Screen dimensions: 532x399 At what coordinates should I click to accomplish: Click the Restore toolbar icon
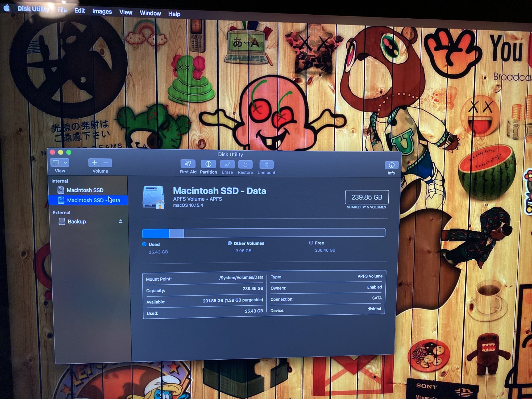tap(245, 165)
